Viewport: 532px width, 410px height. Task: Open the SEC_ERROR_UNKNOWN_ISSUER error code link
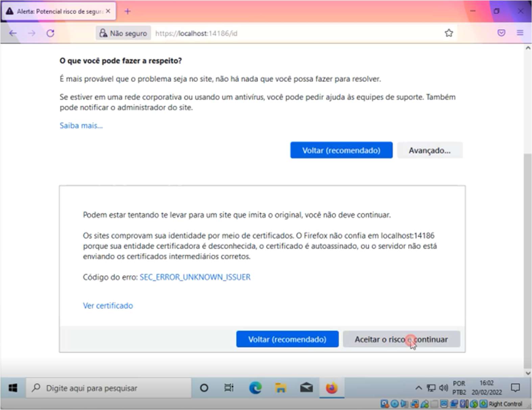point(195,277)
